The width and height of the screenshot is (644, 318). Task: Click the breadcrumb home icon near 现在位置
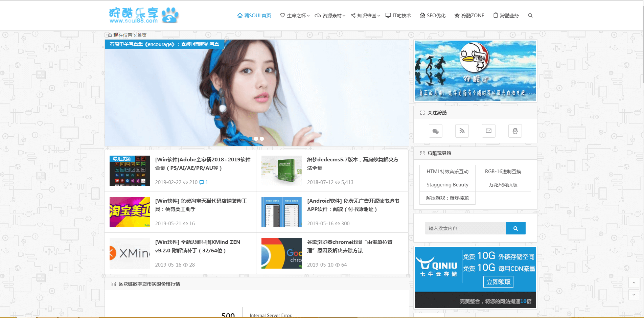tap(110, 35)
